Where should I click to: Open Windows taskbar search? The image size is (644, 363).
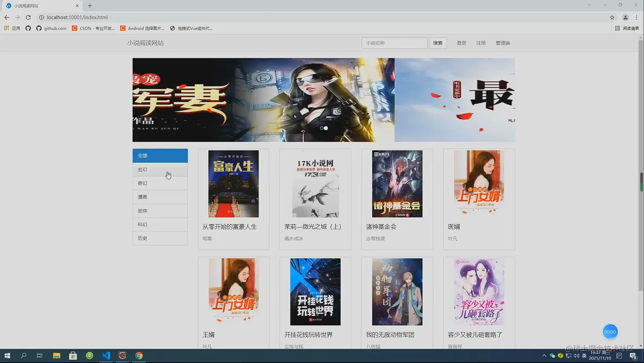coord(23,356)
